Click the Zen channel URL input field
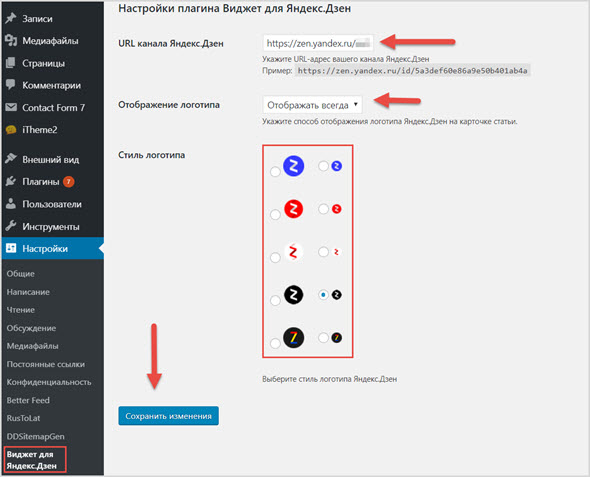Image resolution: width=590 pixels, height=477 pixels. (318, 43)
